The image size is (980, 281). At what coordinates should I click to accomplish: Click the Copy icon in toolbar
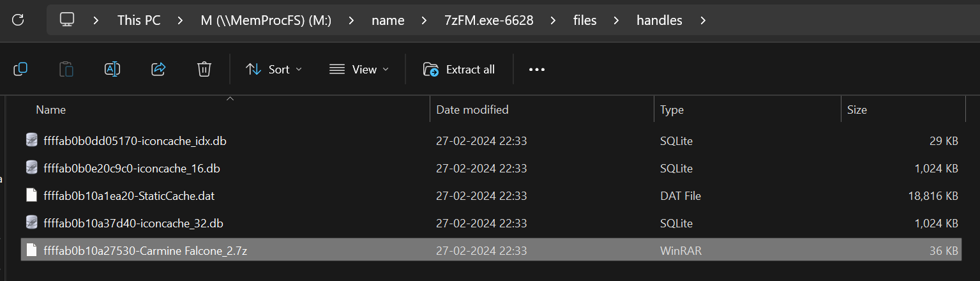[x=20, y=69]
